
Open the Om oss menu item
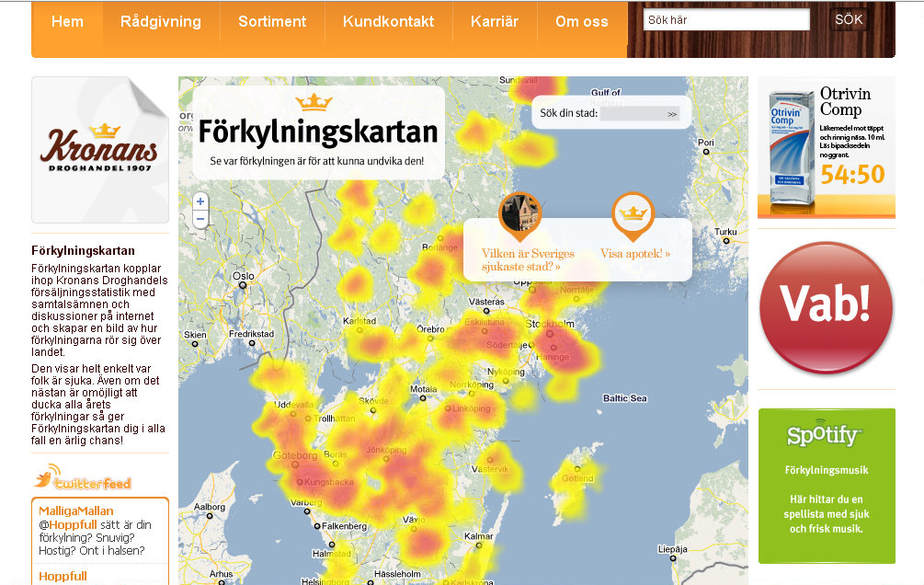pyautogui.click(x=582, y=22)
